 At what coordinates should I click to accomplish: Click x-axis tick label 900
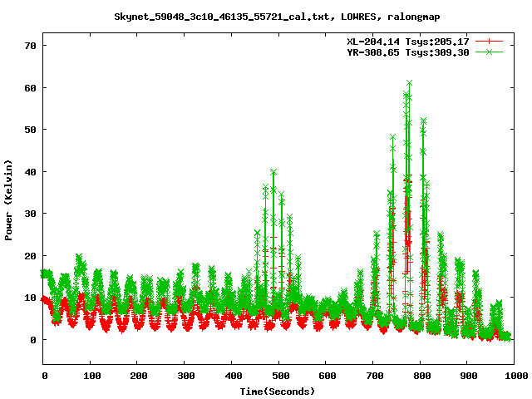tap(469, 376)
